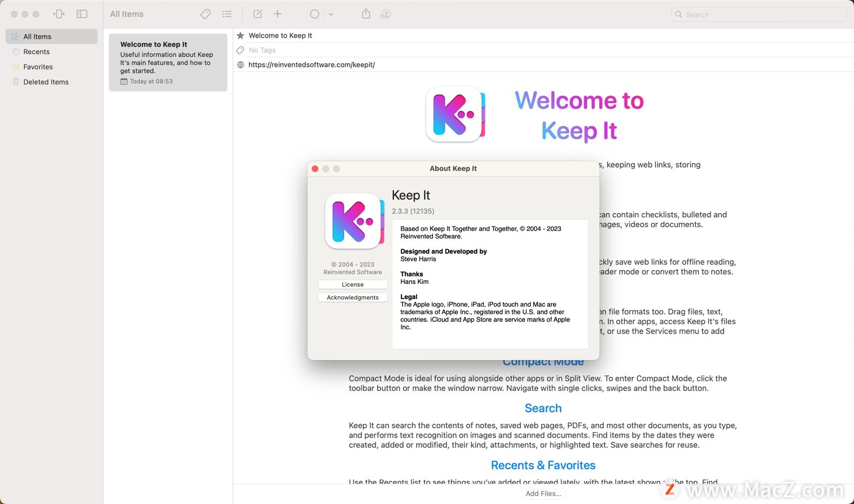
Task: Click tag icon beside No Tags
Action: click(x=240, y=50)
